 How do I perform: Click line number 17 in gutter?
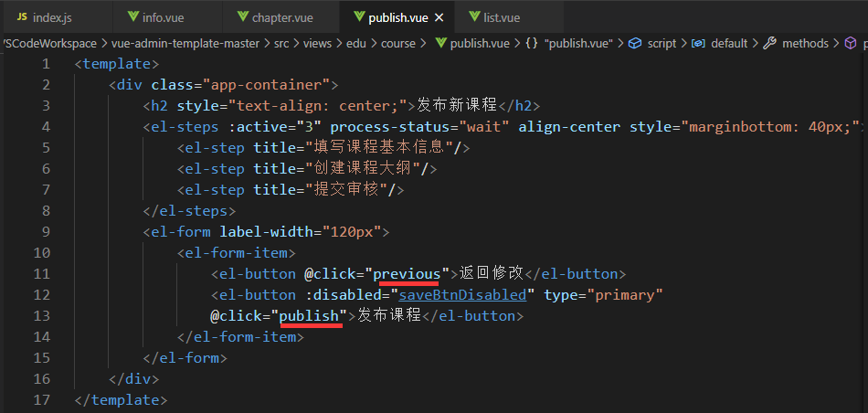41,399
